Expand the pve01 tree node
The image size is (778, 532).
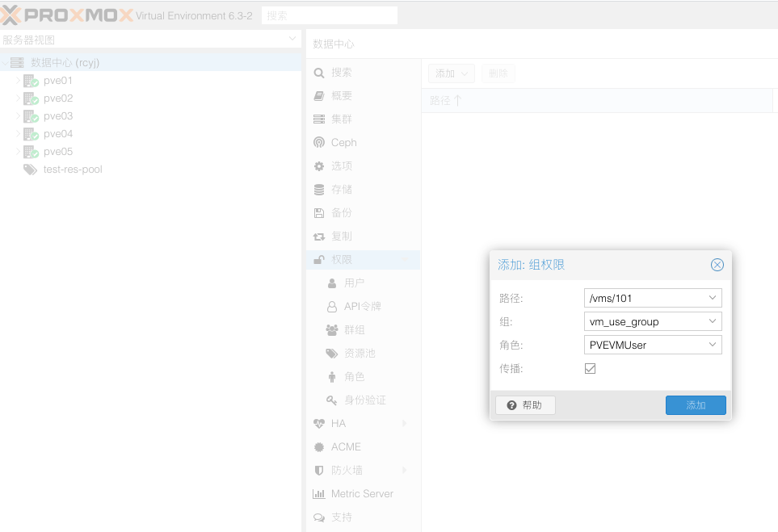19,80
